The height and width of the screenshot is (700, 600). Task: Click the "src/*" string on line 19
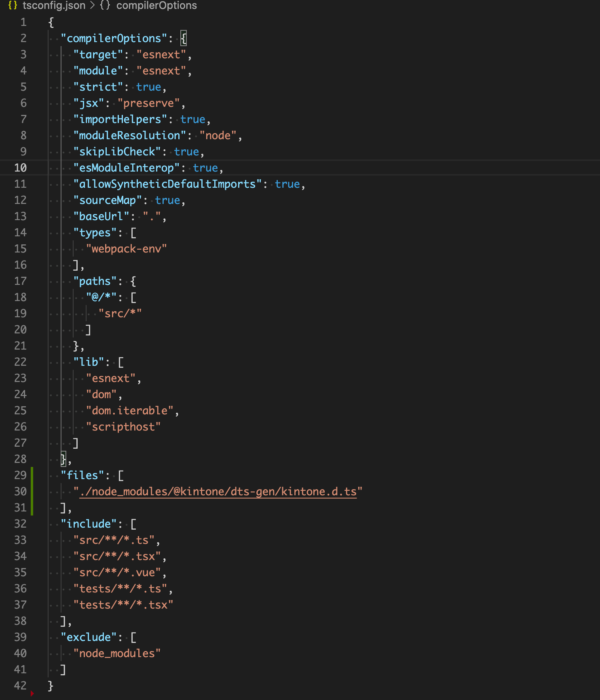120,314
